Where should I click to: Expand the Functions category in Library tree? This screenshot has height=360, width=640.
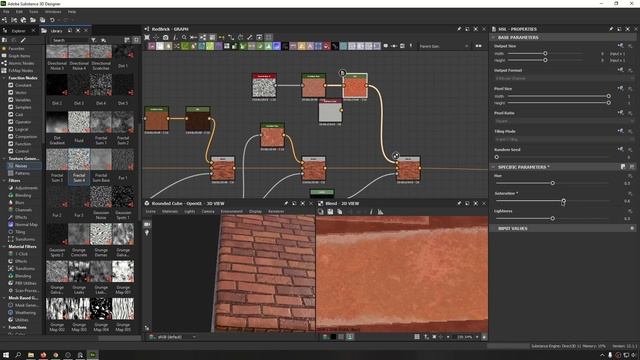4,327
